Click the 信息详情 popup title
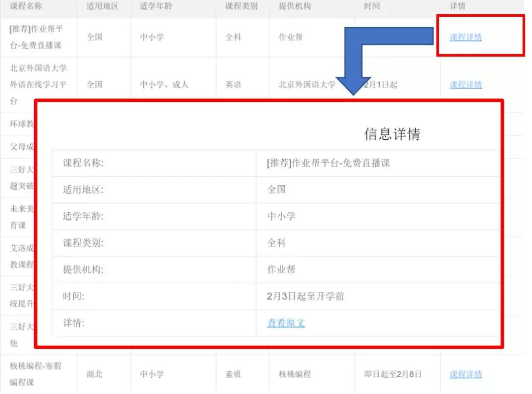The width and height of the screenshot is (532, 394). [392, 134]
